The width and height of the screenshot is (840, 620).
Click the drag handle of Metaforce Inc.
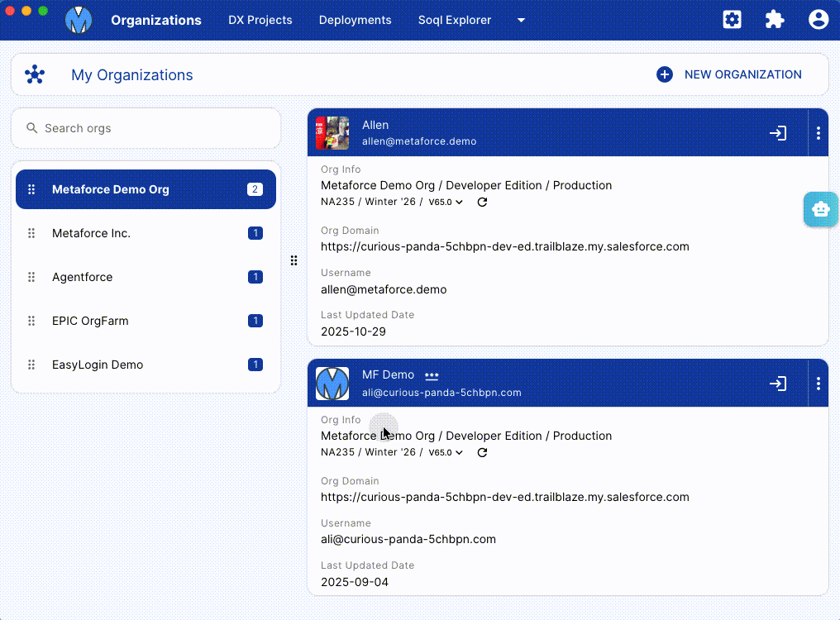pyautogui.click(x=31, y=233)
